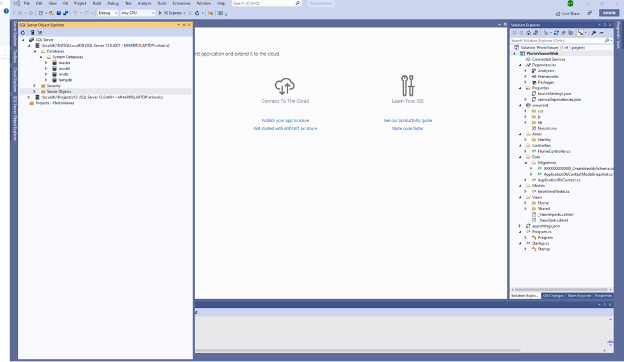624x362 pixels.
Task: Click the feedback icon next to Live Share
Action: 589,13
